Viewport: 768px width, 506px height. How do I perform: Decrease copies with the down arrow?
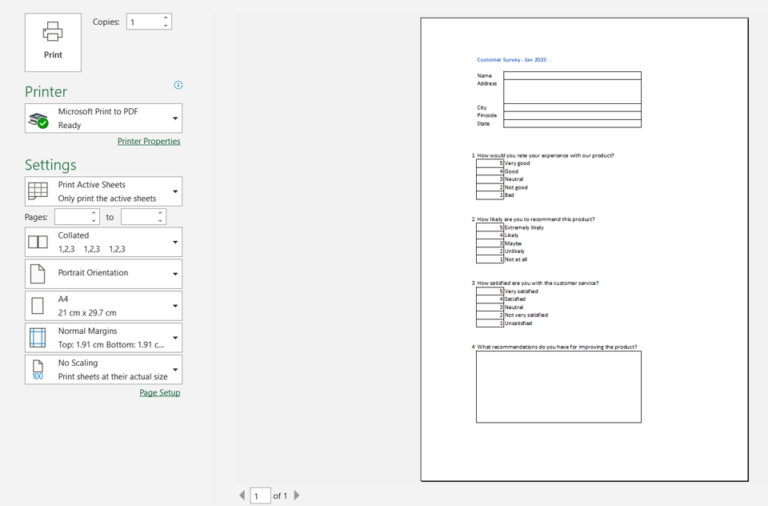coord(166,25)
